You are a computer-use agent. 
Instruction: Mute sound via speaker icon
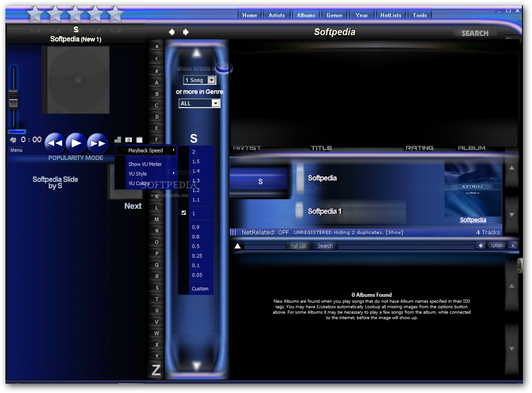tap(13, 140)
